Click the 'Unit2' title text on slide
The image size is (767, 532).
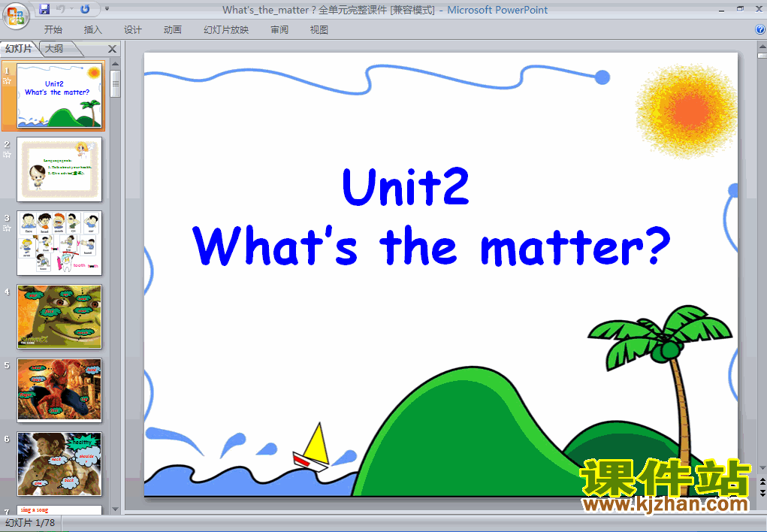click(x=406, y=187)
